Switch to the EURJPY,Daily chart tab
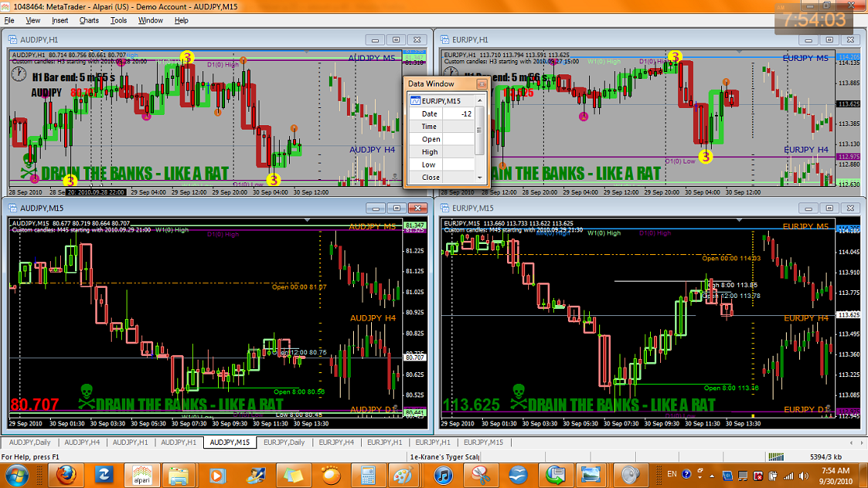This screenshot has width=868, height=488. (x=284, y=443)
